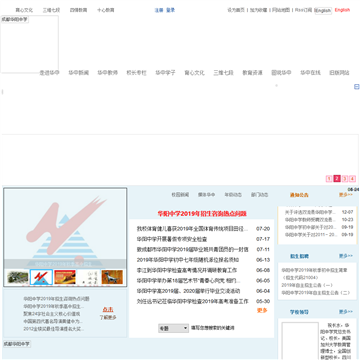This screenshot has height=360, width=360.
Task: Open 华阳中学2019年秋季初中招生简章
Action: coord(314,270)
